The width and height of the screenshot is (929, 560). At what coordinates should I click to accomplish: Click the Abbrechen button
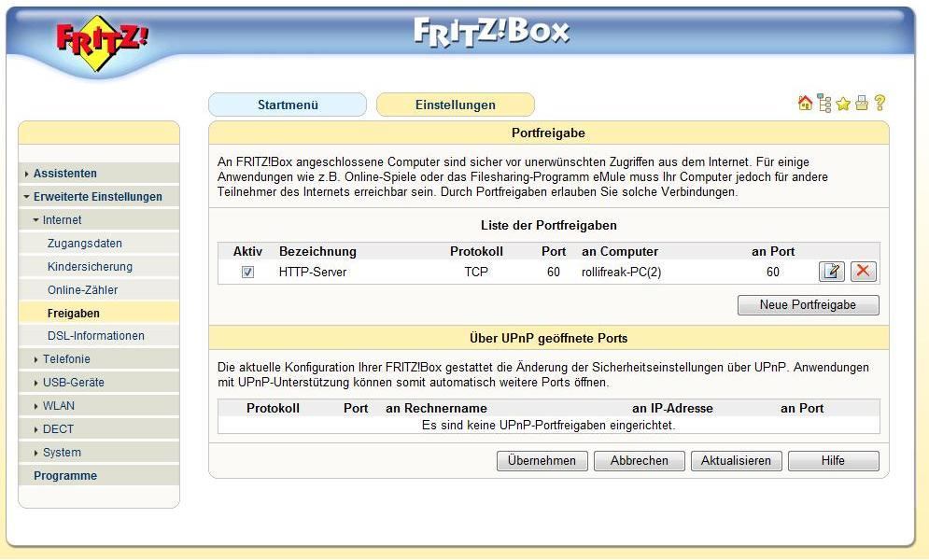[x=640, y=460]
